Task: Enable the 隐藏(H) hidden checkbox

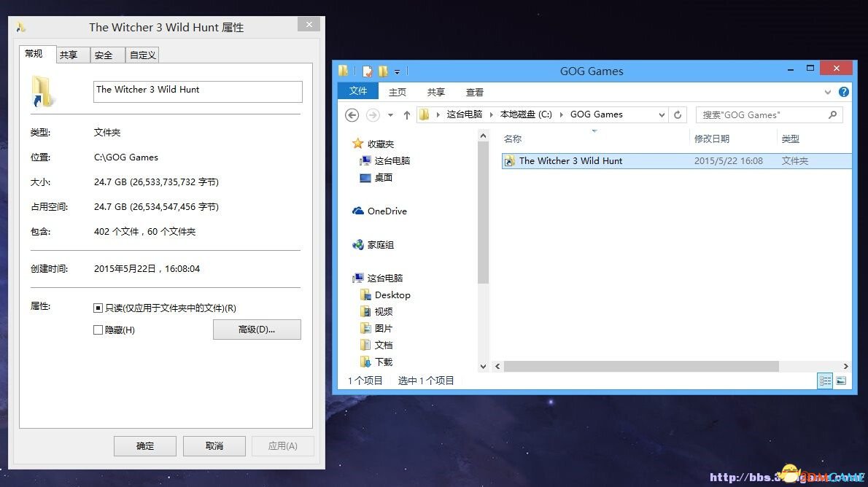Action: (98, 330)
